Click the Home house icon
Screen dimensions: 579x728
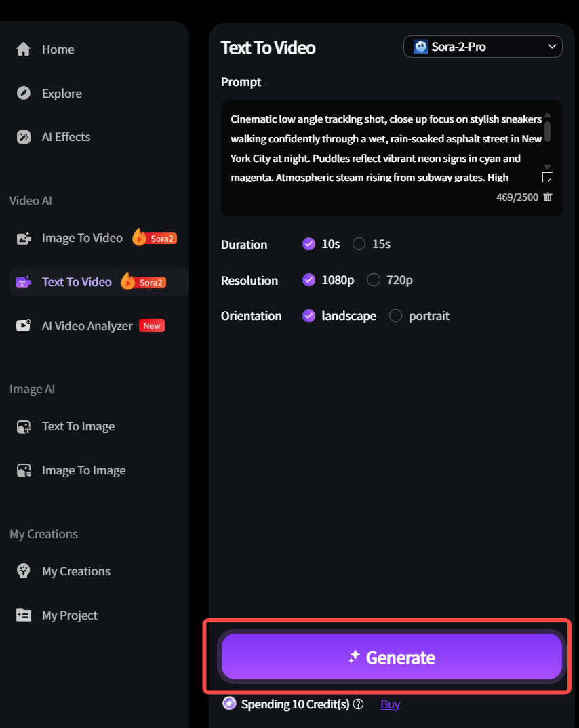[24, 49]
